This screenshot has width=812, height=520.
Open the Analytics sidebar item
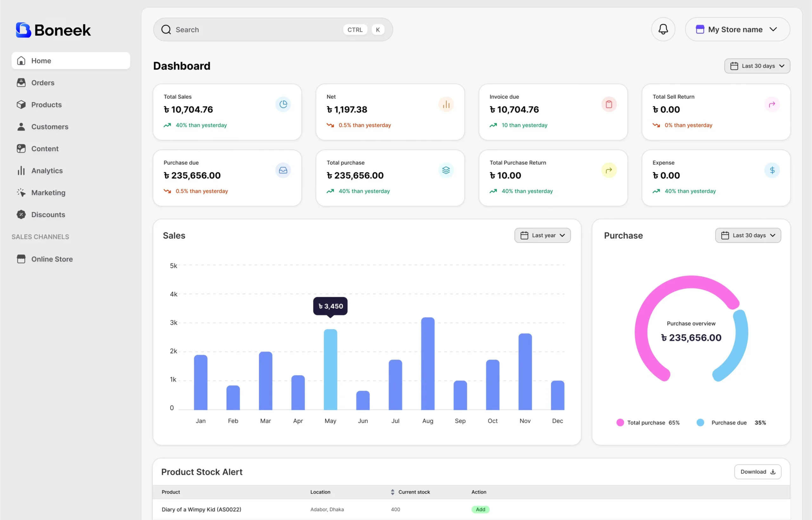point(47,170)
